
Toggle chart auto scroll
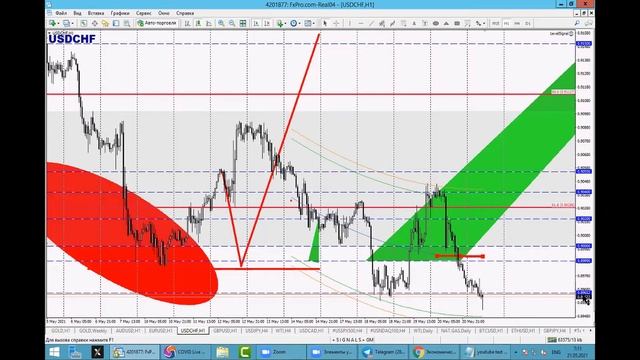tap(256, 23)
